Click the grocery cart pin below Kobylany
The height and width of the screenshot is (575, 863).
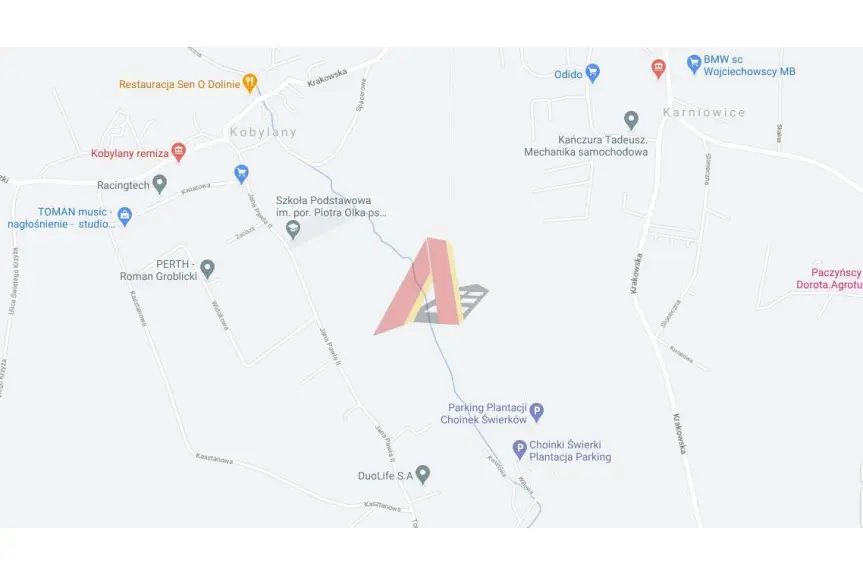coord(241,174)
